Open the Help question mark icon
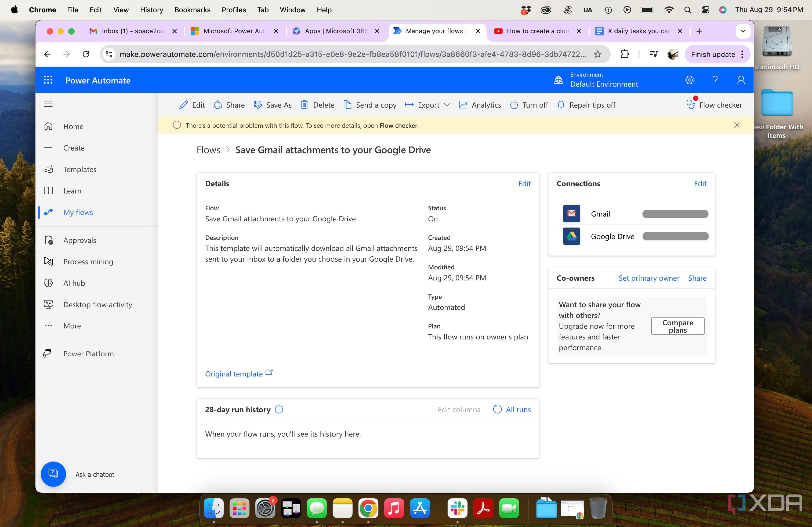 715,80
